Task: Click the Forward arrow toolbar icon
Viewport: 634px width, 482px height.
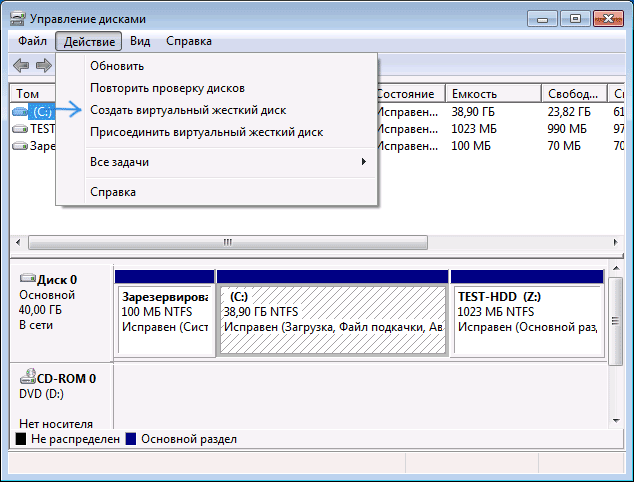Action: pyautogui.click(x=43, y=65)
